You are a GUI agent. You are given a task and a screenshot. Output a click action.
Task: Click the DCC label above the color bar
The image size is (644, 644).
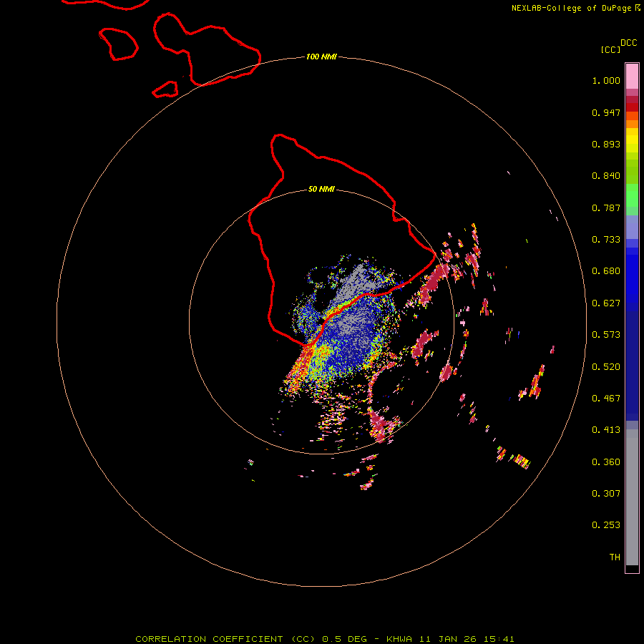point(628,43)
